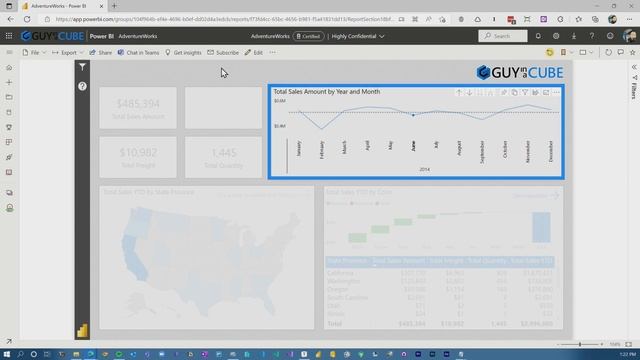Open more options ellipsis on line chart
The image size is (640, 360).
tap(556, 93)
